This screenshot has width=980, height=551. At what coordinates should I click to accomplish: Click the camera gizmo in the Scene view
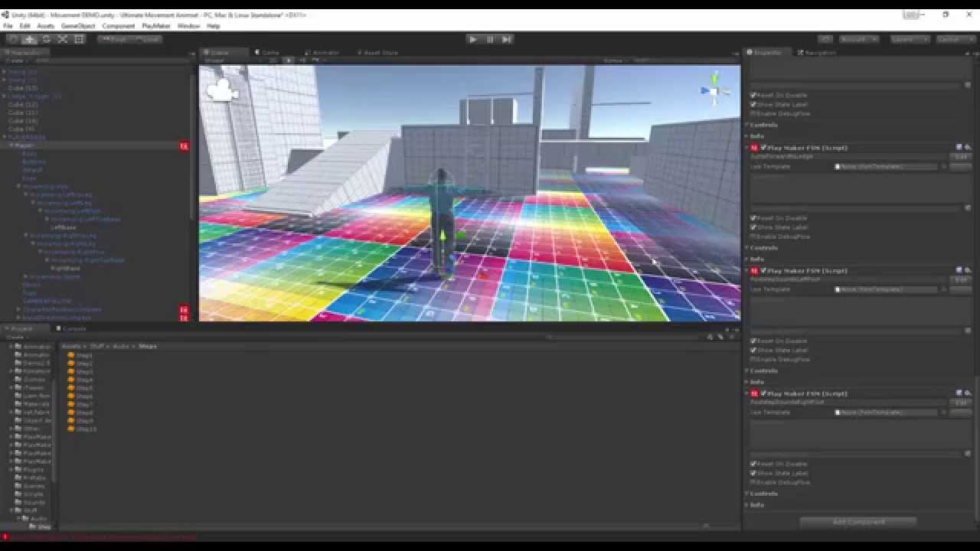pos(221,91)
